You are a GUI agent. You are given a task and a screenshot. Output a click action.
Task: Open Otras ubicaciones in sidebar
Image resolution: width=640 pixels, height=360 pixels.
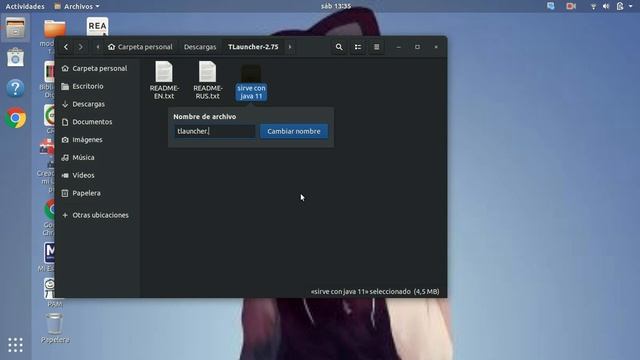coord(98,215)
